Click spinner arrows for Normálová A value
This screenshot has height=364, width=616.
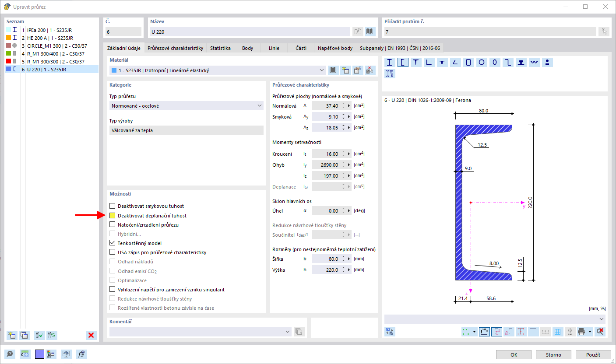click(x=343, y=106)
